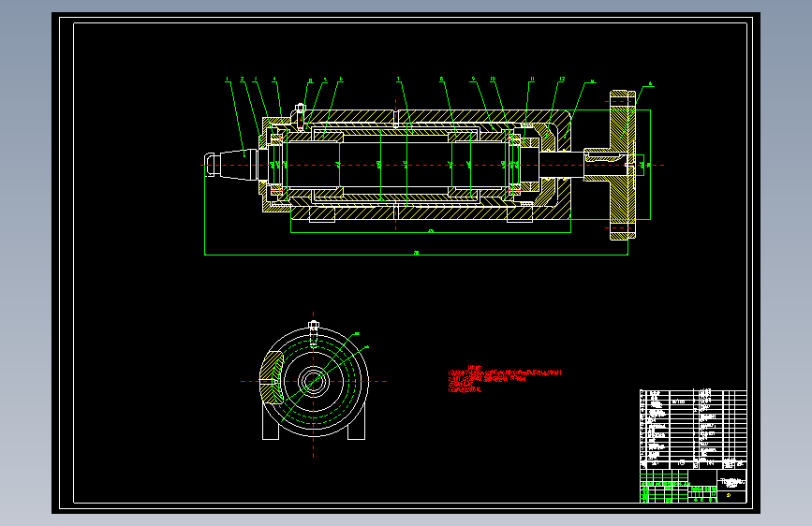Click the yellow mark in the title block
Image resolution: width=812 pixels, height=526 pixels.
tap(729, 496)
